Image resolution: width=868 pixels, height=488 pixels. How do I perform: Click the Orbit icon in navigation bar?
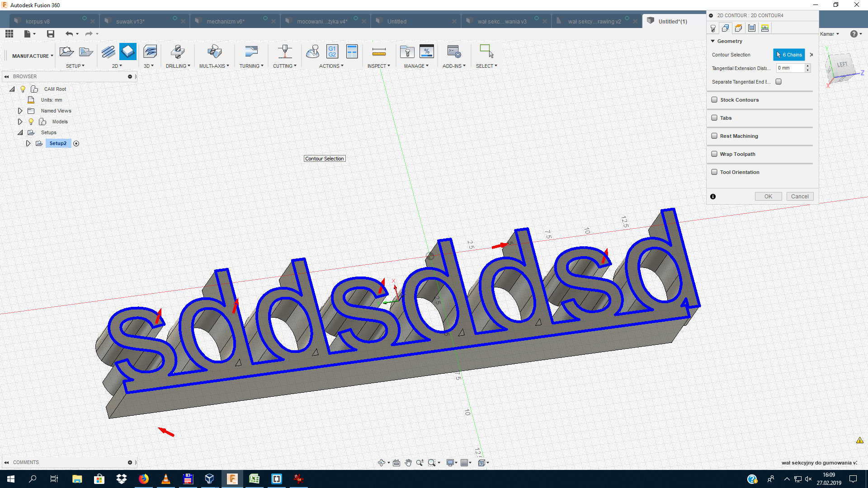[x=382, y=463]
